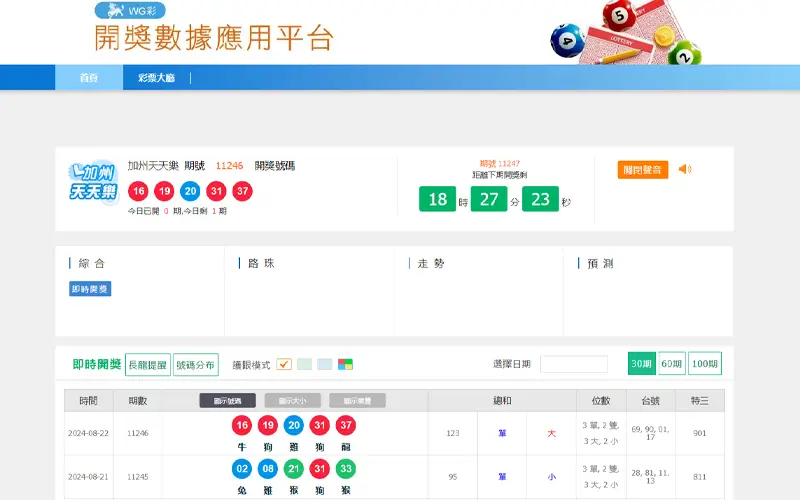The image size is (800, 500).
Task: Click red ball 16 beside the 加州天天樂 logo
Action: 138,191
